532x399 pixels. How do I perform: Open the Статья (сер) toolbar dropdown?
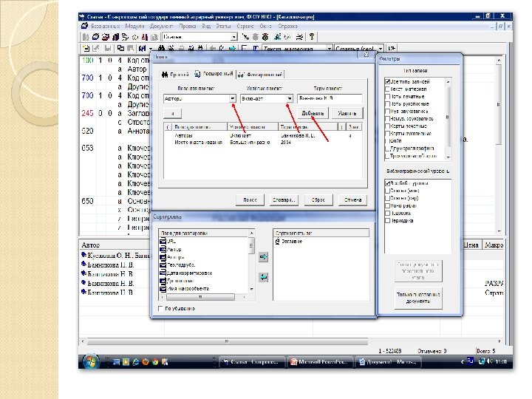(x=381, y=49)
